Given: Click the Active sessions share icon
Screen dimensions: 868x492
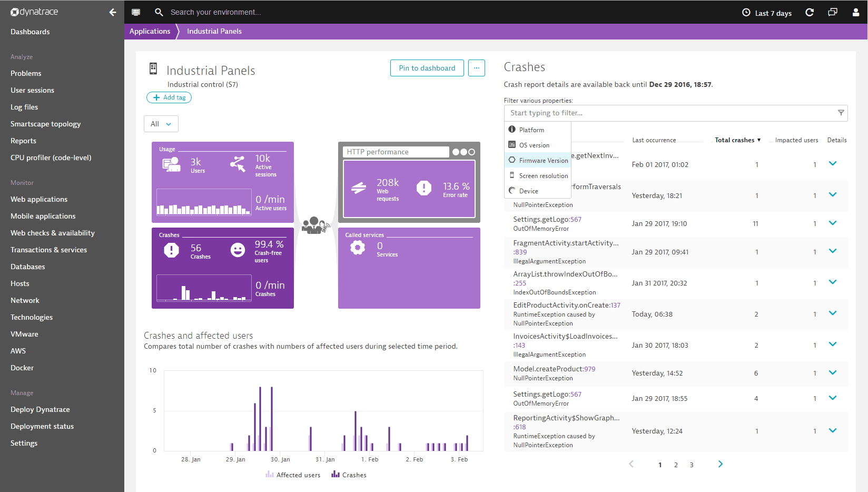Looking at the screenshot, I should (x=238, y=164).
